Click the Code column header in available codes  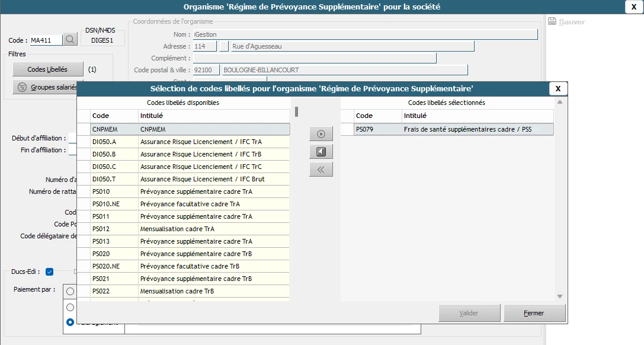point(114,116)
